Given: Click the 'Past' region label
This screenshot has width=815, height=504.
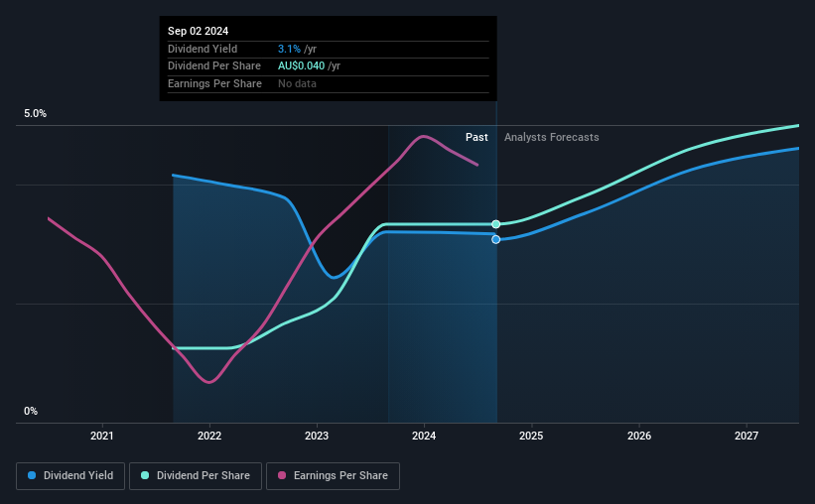Looking at the screenshot, I should [476, 137].
